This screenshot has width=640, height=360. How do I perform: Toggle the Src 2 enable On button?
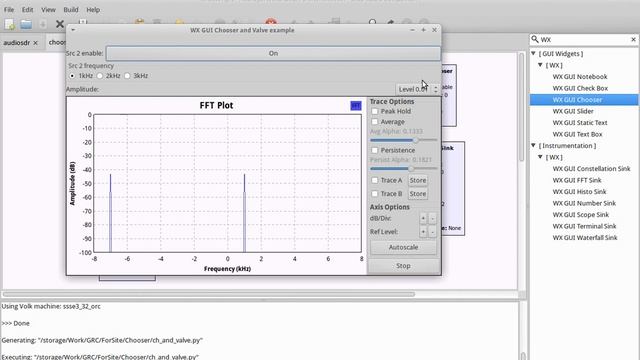273,53
